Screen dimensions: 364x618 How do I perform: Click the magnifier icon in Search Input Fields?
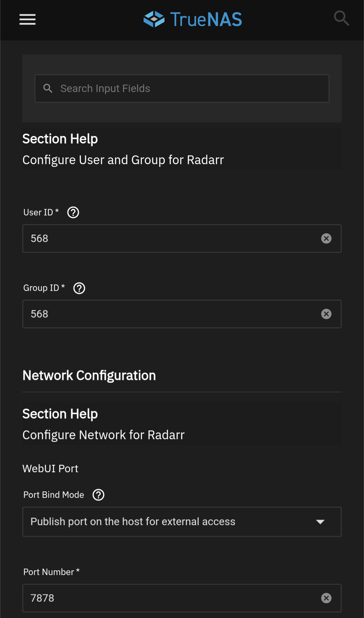48,88
